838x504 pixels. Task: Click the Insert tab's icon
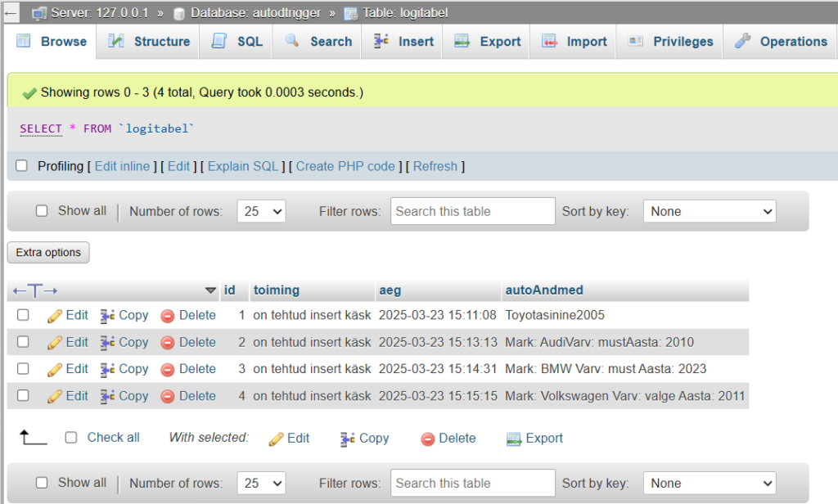point(381,41)
